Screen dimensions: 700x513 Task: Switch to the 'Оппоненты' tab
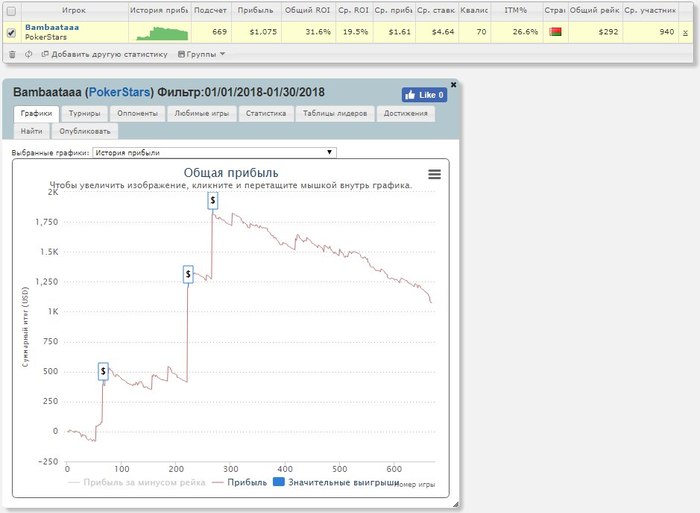click(x=138, y=113)
